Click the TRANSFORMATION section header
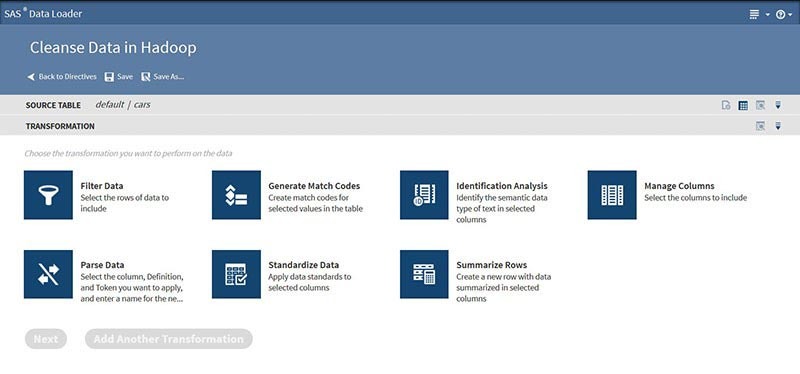The width and height of the screenshot is (800, 374). tap(60, 126)
